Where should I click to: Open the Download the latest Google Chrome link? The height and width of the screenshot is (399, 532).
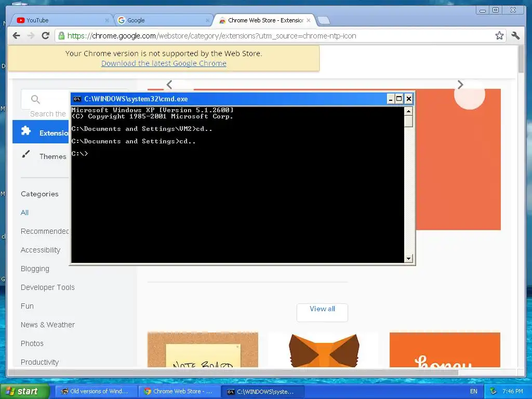(164, 63)
